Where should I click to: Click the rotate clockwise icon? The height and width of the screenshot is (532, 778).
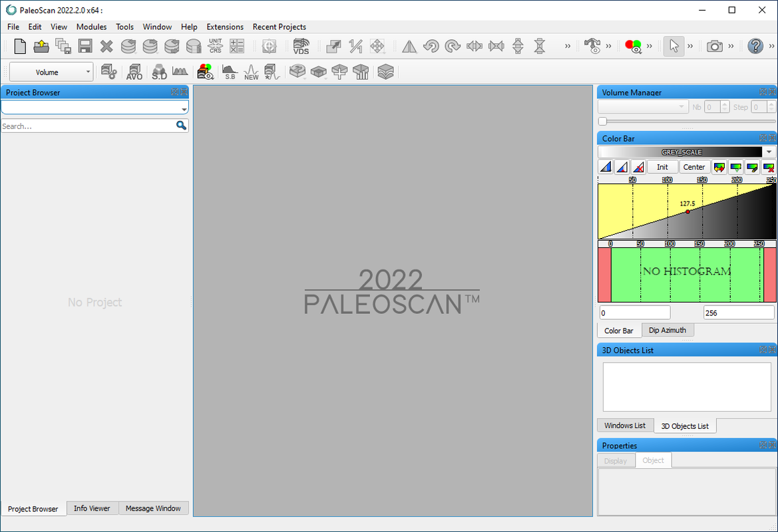453,46
